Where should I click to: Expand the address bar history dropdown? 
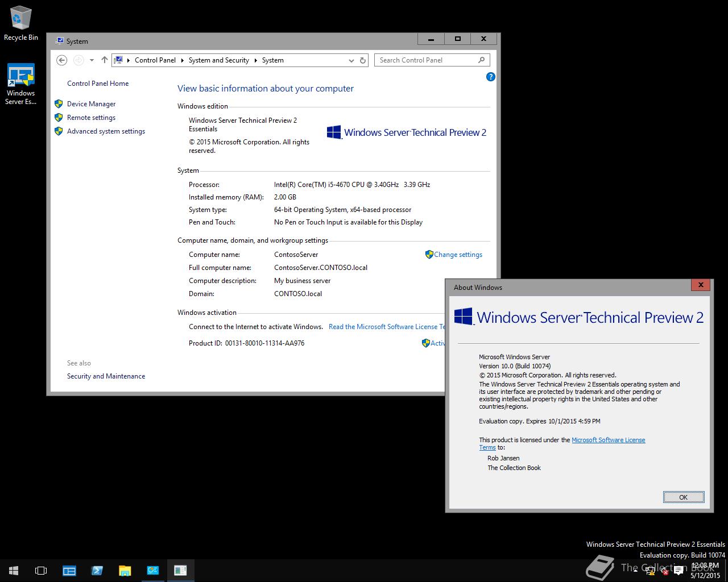[x=351, y=60]
